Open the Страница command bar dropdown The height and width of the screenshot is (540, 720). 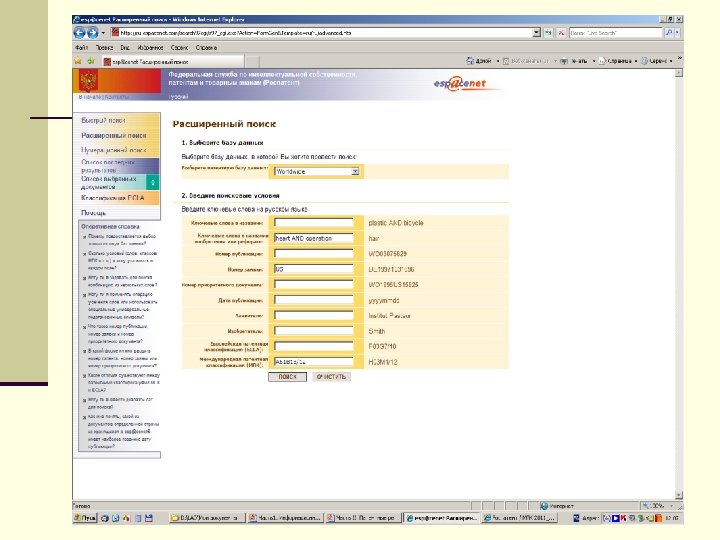point(618,61)
